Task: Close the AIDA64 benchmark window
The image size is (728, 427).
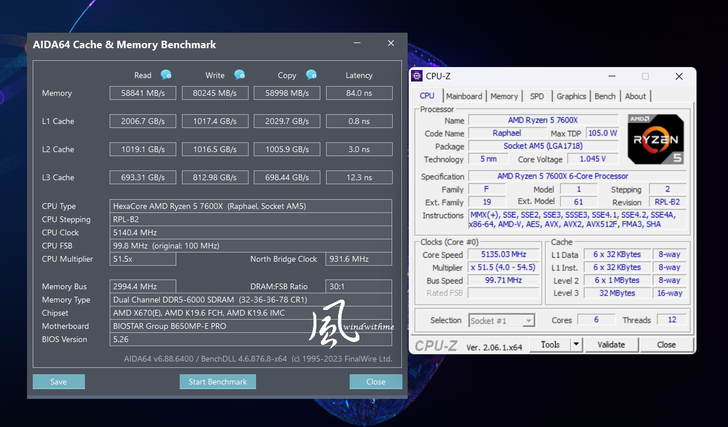Action: (x=375, y=381)
